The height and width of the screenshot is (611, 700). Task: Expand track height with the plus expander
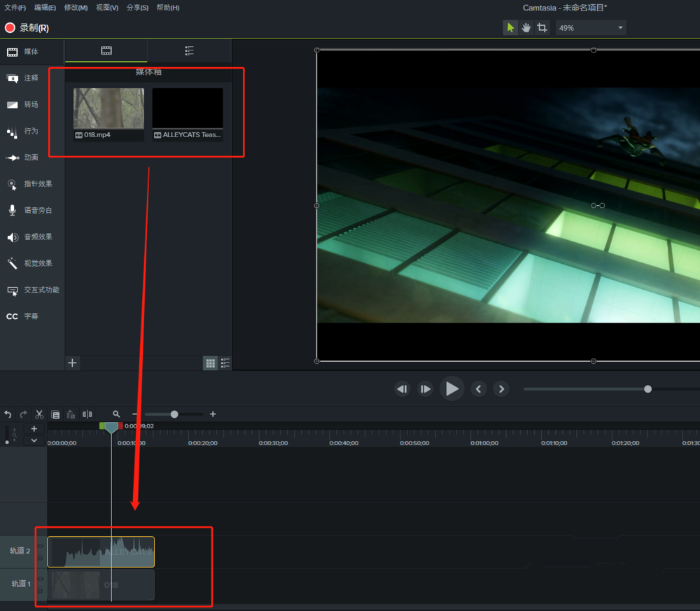click(x=34, y=428)
